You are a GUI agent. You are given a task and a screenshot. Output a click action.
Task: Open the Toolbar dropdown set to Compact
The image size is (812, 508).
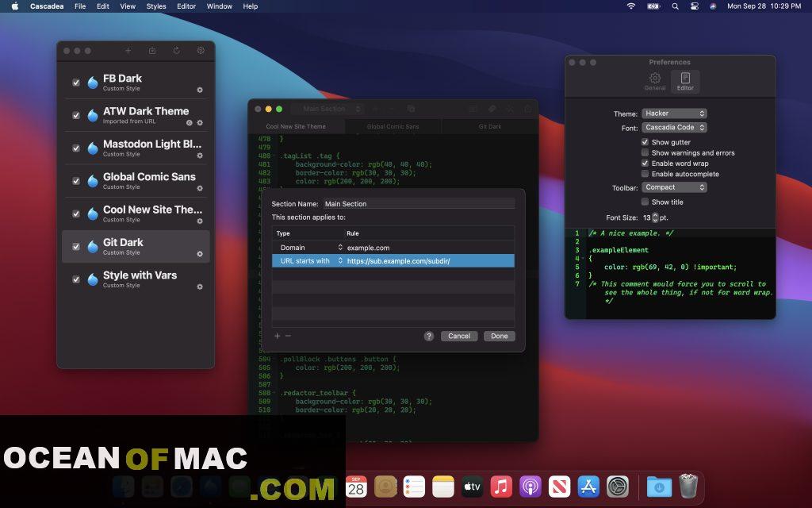(x=674, y=187)
